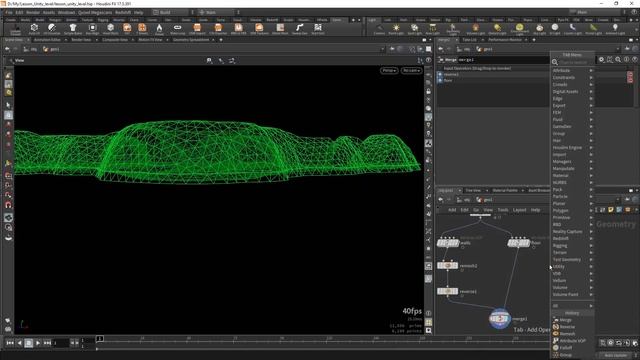Viewport: 640px width, 360px height.
Task: Expand the Constraints submenu
Action: pyautogui.click(x=572, y=78)
